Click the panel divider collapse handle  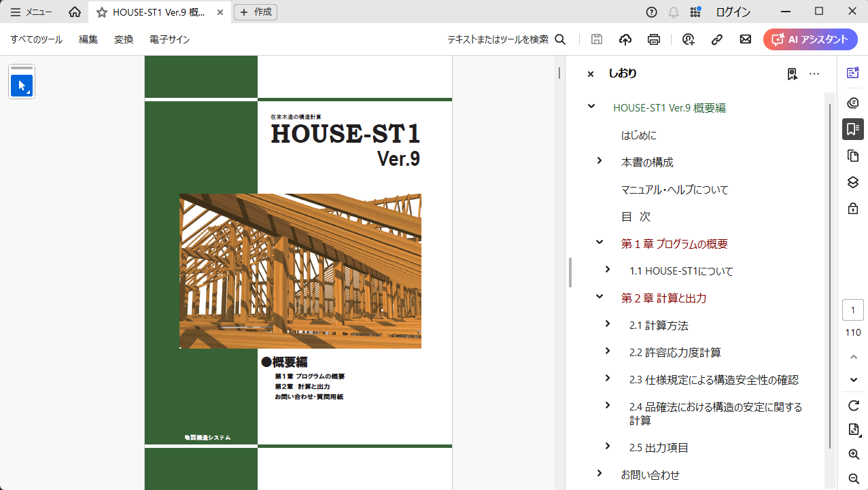(x=570, y=273)
